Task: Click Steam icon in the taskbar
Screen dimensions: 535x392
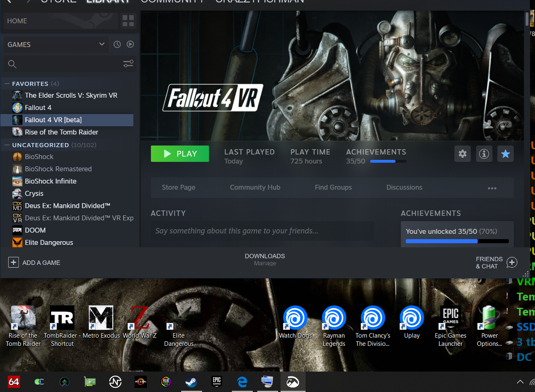Action: [x=191, y=382]
